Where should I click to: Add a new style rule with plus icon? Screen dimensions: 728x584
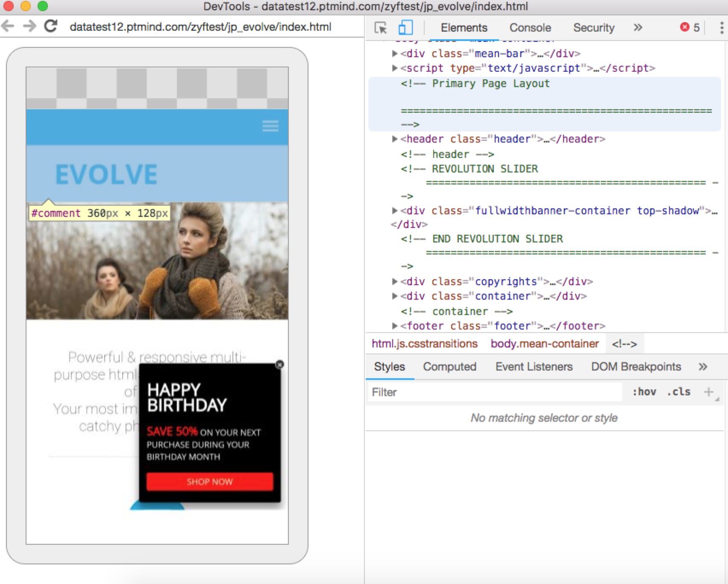[709, 392]
